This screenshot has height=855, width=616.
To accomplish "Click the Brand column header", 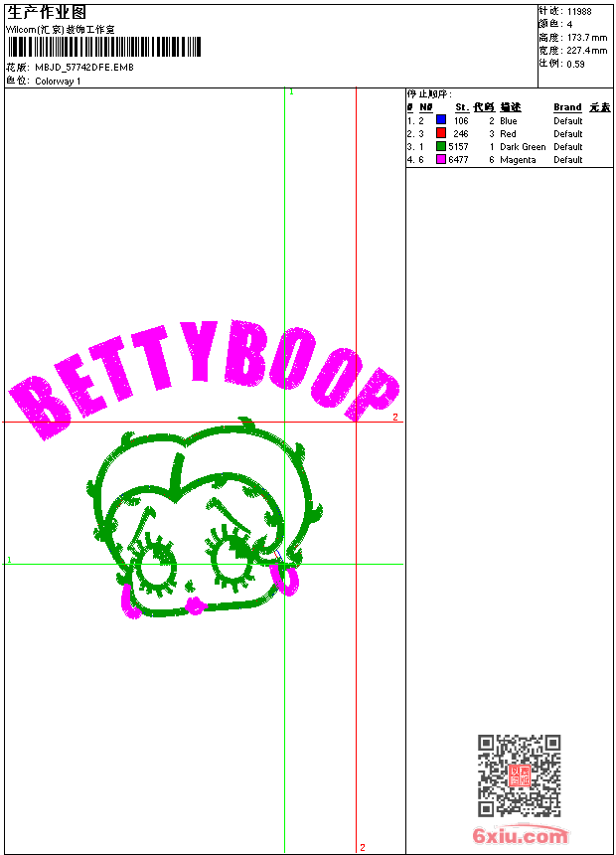I will point(567,107).
